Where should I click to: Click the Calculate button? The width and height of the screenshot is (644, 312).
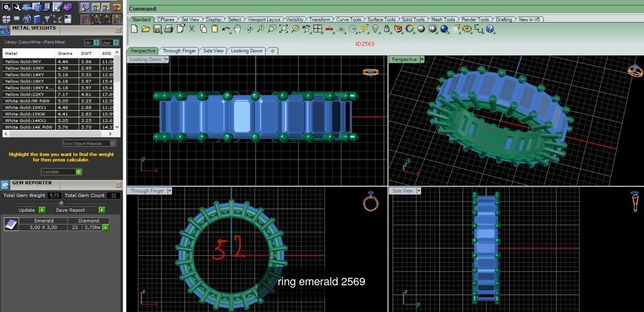click(61, 172)
